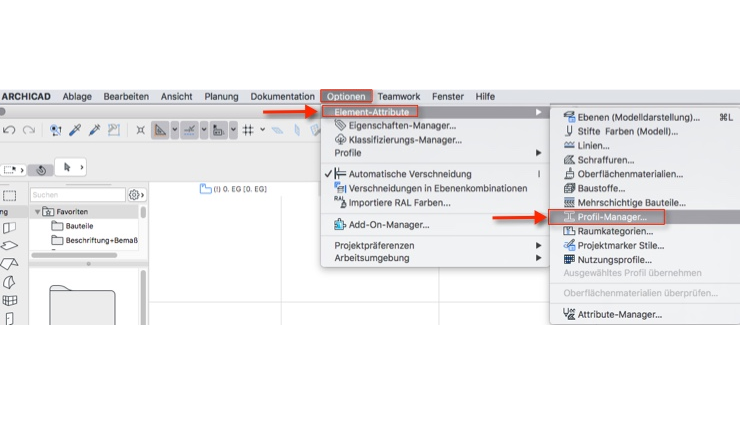Expand the Arbeitsumgebung submenu

(435, 258)
